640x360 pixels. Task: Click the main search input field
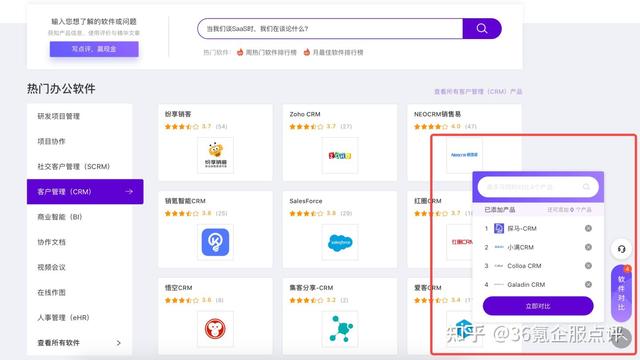[330, 29]
